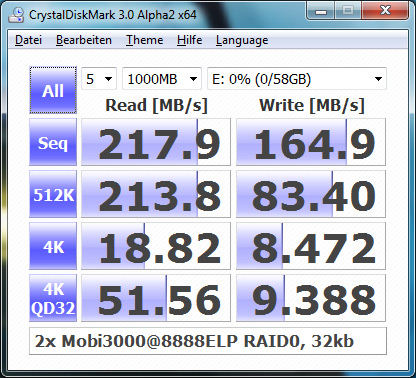Open the Bearbeiten menu
This screenshot has width=416, height=378.
[84, 40]
